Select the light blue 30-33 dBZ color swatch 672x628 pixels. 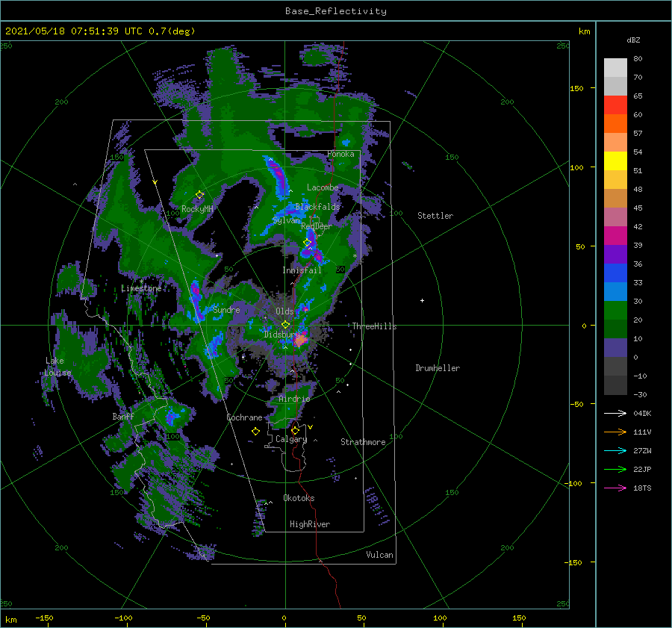pos(615,292)
